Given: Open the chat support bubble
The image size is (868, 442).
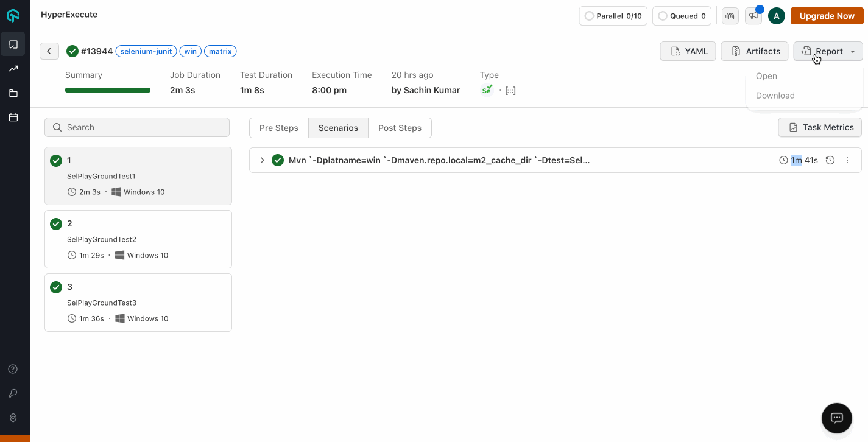Looking at the screenshot, I should [x=836, y=418].
